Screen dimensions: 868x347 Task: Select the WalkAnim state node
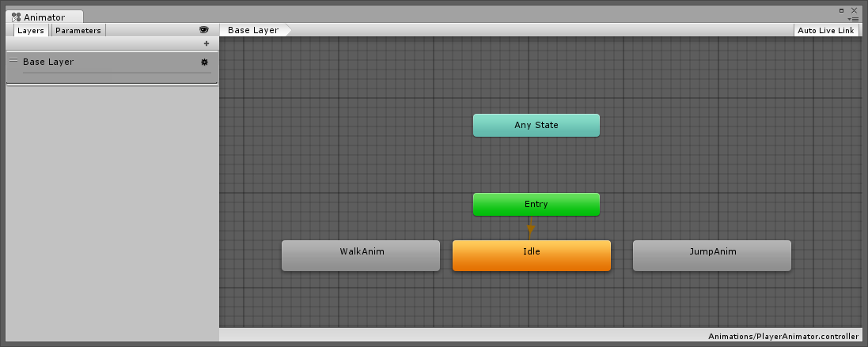[x=361, y=255]
